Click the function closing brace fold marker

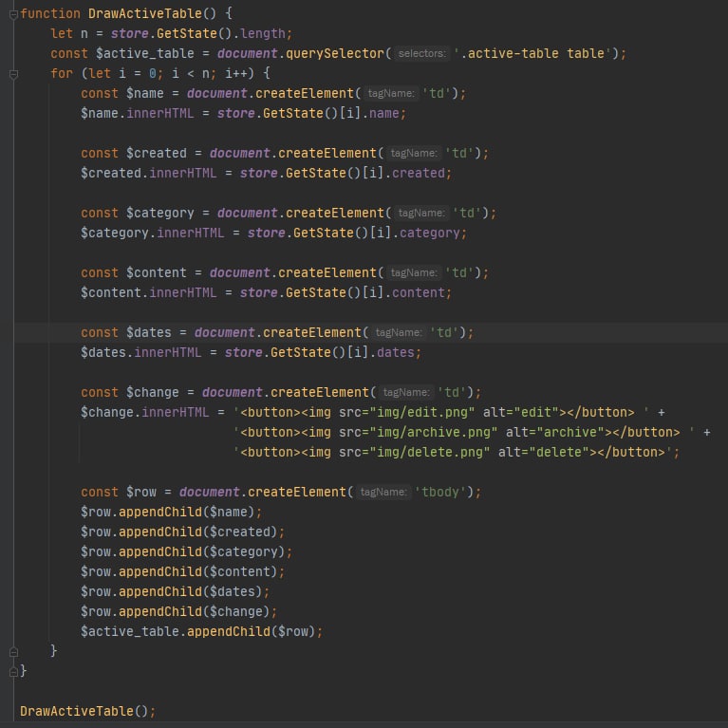pyautogui.click(x=13, y=671)
